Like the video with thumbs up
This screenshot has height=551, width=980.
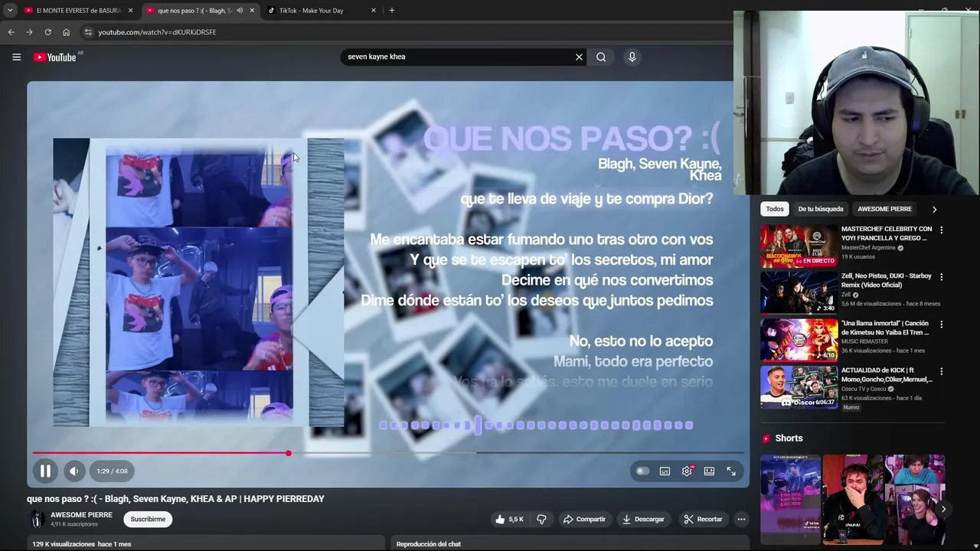510,519
